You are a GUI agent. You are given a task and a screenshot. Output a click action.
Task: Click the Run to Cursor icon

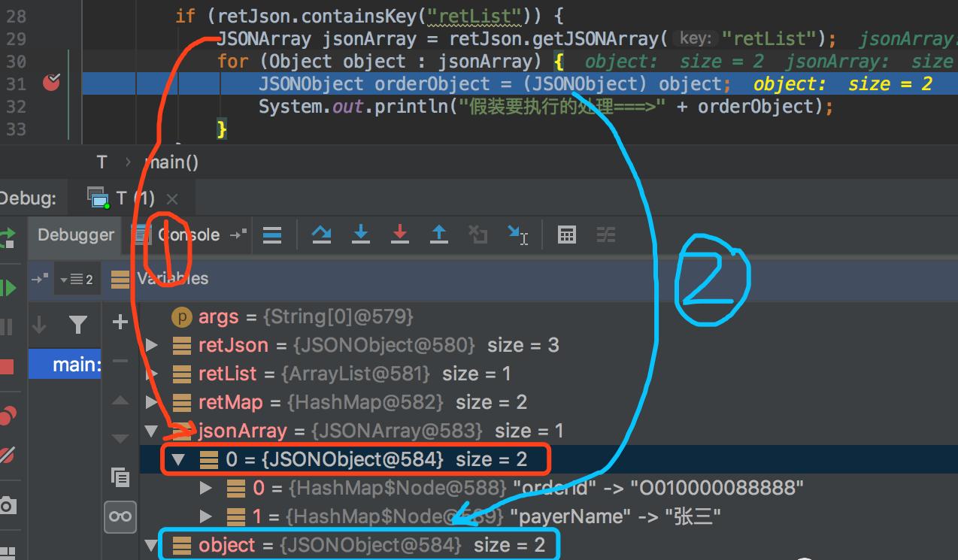pyautogui.click(x=518, y=235)
